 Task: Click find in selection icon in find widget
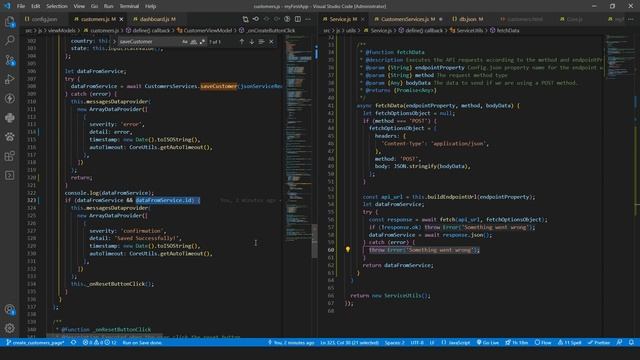(261, 42)
